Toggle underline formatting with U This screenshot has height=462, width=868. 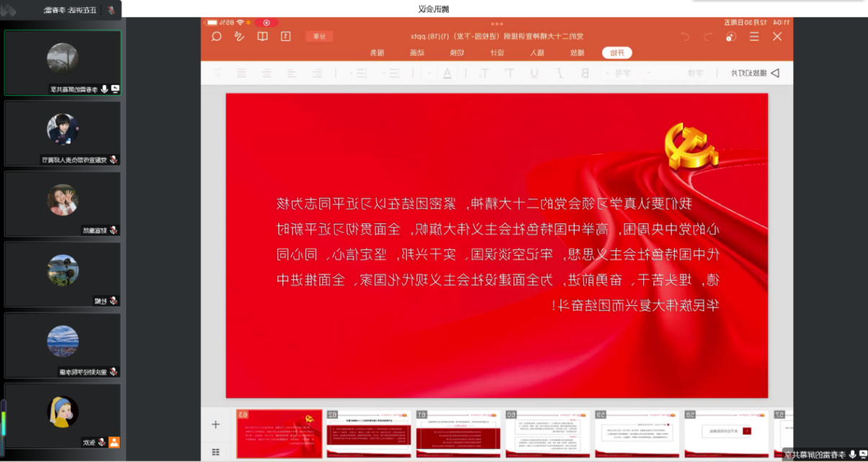(x=535, y=73)
